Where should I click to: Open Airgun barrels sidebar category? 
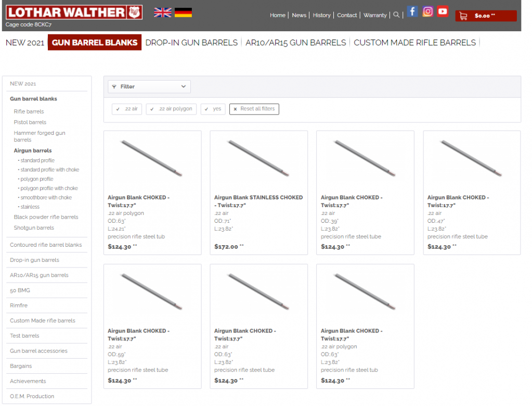pyautogui.click(x=33, y=150)
